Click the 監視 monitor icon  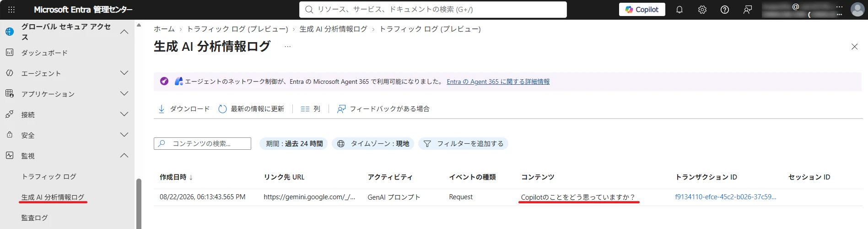pos(10,155)
